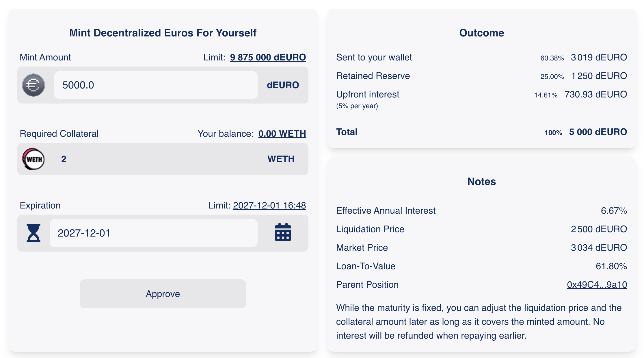Click the Liquidation Price 2 500 dEURO value
The height and width of the screenshot is (358, 644).
(599, 229)
